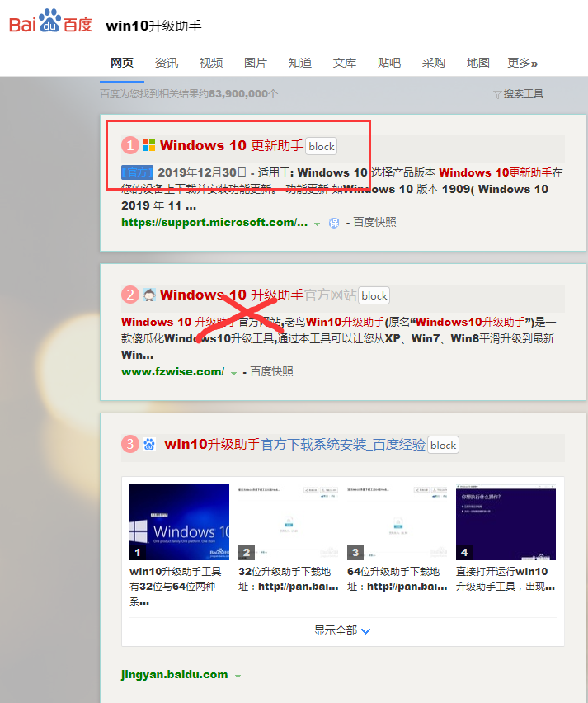Viewport: 588px width, 703px height.
Task: Open 百度快照 for the Microsoft result
Action: pyautogui.click(x=374, y=223)
